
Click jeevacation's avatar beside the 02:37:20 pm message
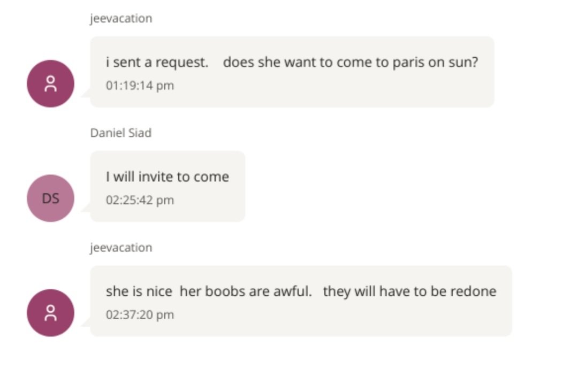click(50, 313)
